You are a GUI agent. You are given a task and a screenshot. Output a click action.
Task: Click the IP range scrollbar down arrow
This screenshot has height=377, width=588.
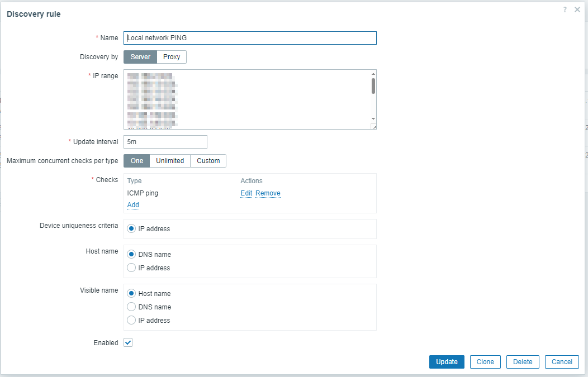click(x=373, y=119)
